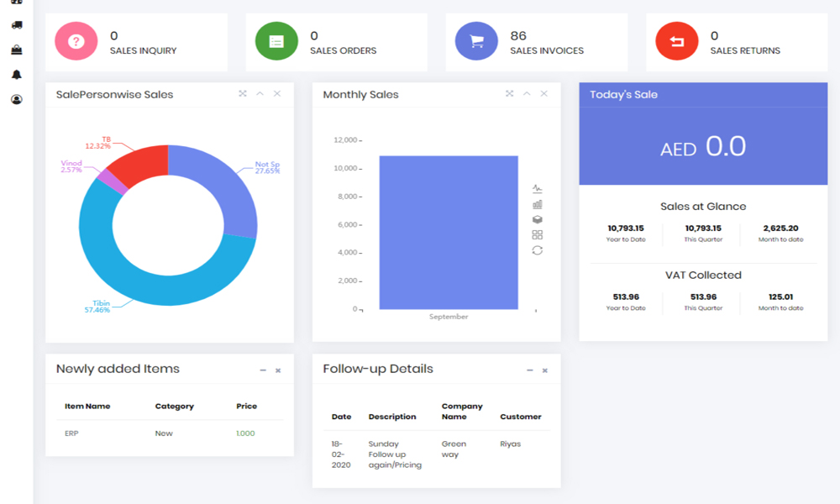Image resolution: width=840 pixels, height=504 pixels.
Task: Click the Description column header in Follow-up Details
Action: pyautogui.click(x=392, y=416)
